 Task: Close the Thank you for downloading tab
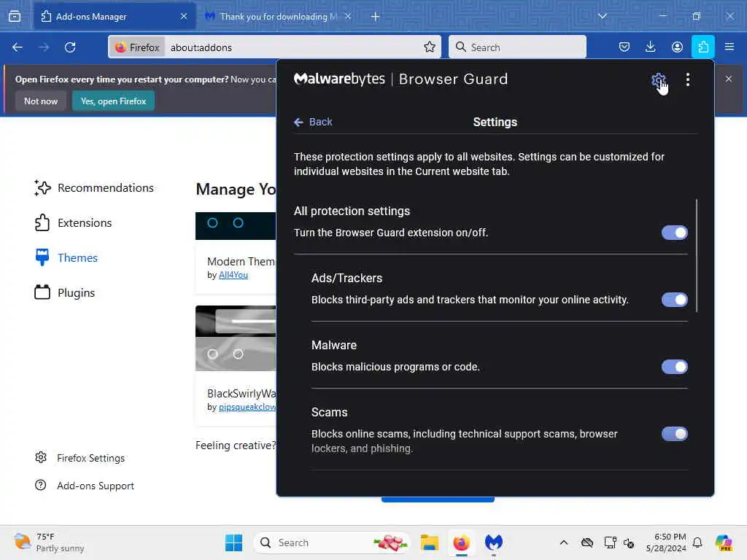coord(348,16)
